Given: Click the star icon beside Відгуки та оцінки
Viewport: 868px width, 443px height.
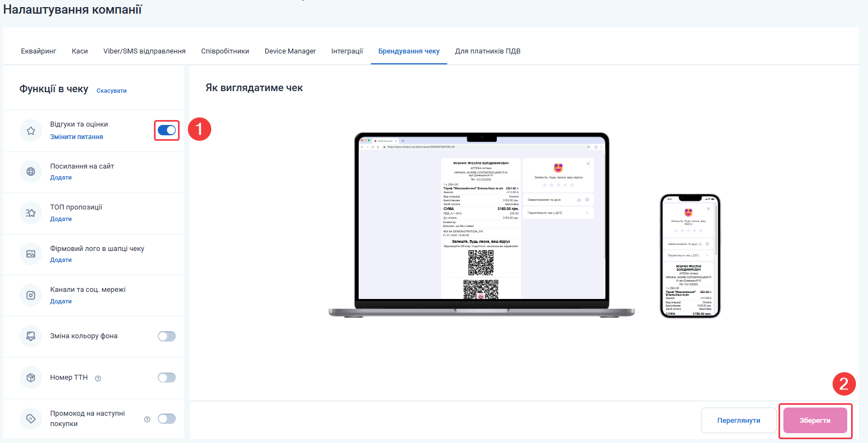Looking at the screenshot, I should [x=31, y=130].
